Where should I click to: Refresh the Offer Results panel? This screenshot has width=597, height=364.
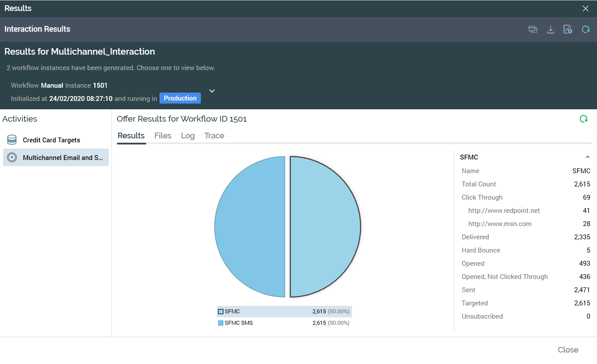pos(583,119)
